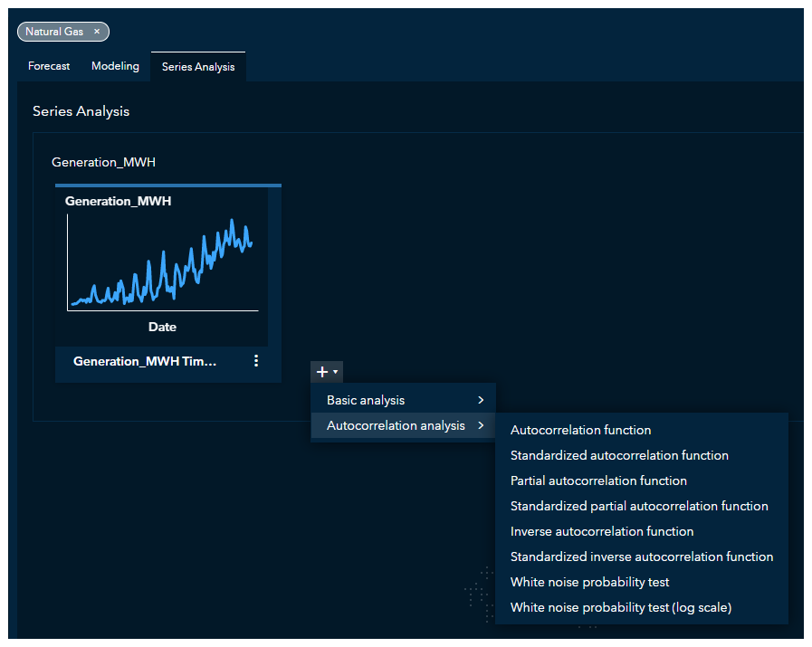
Task: Add Standardized inverse autocorrelation function
Action: point(642,557)
